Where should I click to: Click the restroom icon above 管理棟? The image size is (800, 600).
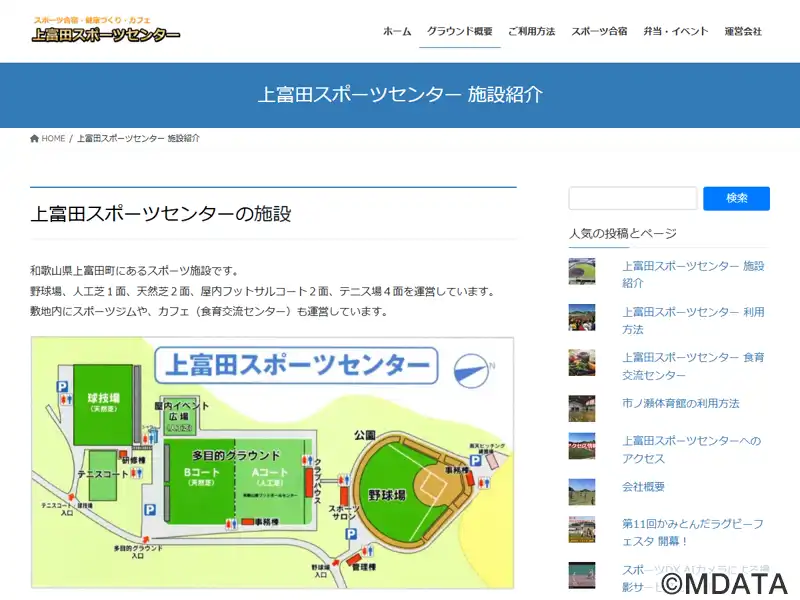367,551
